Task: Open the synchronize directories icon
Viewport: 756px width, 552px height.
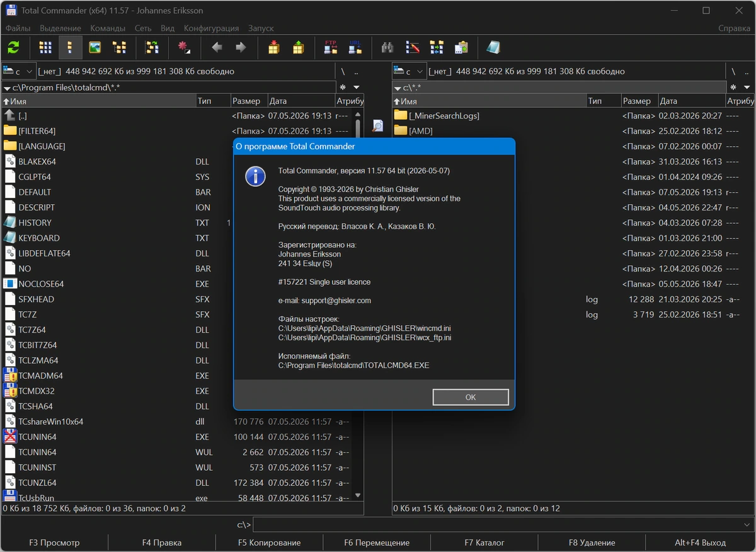Action: click(437, 47)
